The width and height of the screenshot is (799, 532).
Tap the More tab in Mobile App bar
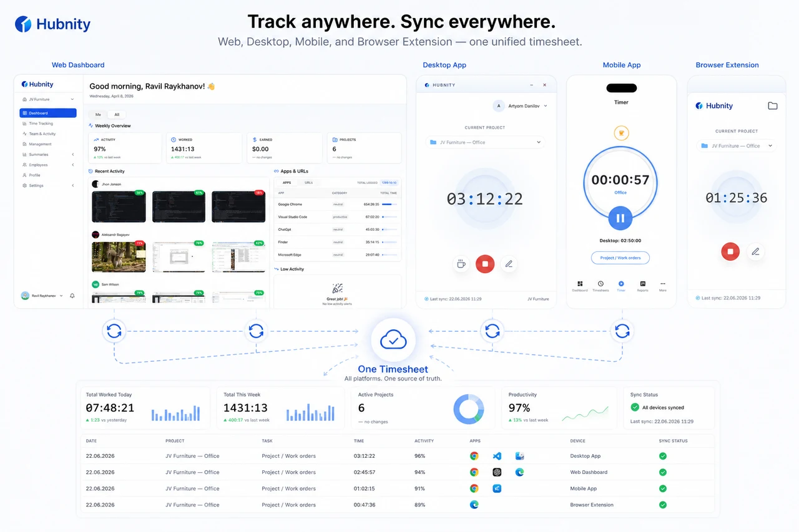[x=663, y=286]
